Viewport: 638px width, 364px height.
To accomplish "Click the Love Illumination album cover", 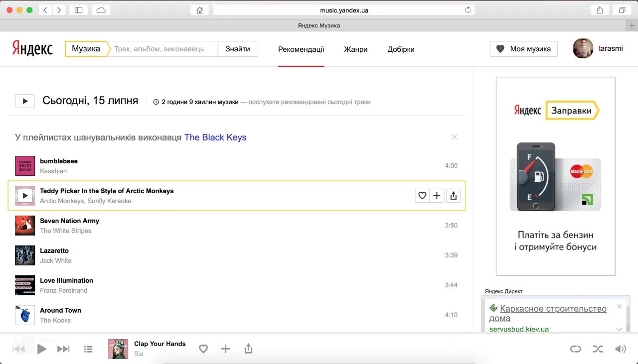I will click(x=25, y=285).
